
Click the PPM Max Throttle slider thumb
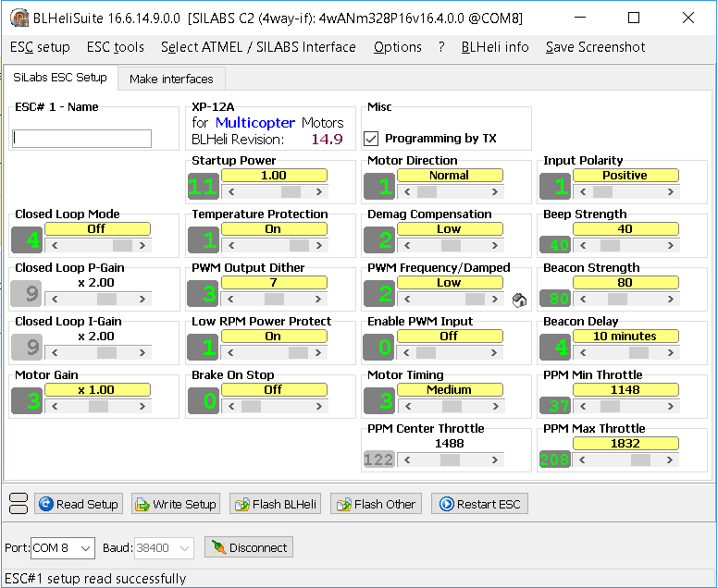(x=640, y=459)
